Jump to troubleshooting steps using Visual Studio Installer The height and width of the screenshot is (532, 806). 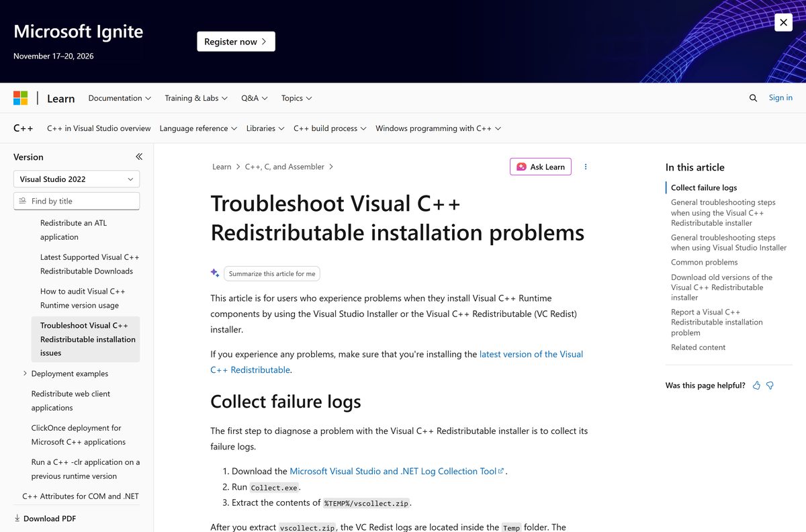(729, 242)
